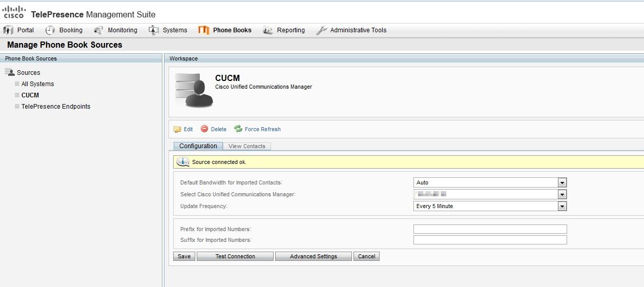Open Update Frequency dropdown
644x287 pixels.
(490, 206)
